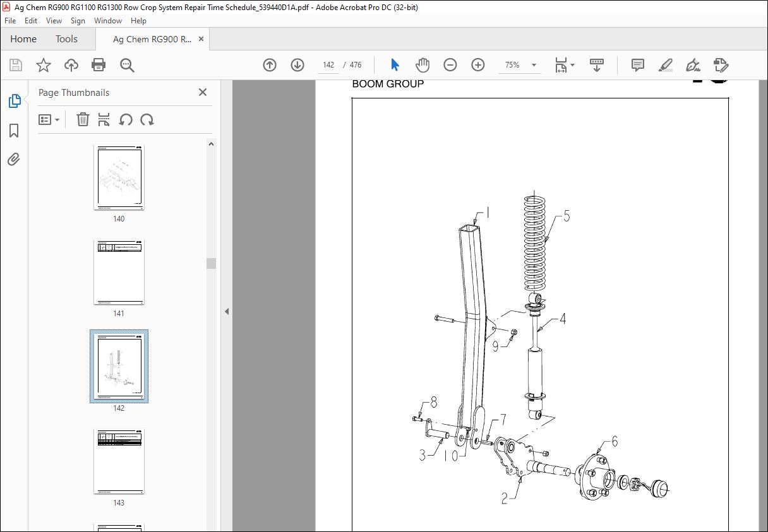Click the Ag Chem RG900 document tab
Image resolution: width=768 pixels, height=532 pixels.
(152, 39)
